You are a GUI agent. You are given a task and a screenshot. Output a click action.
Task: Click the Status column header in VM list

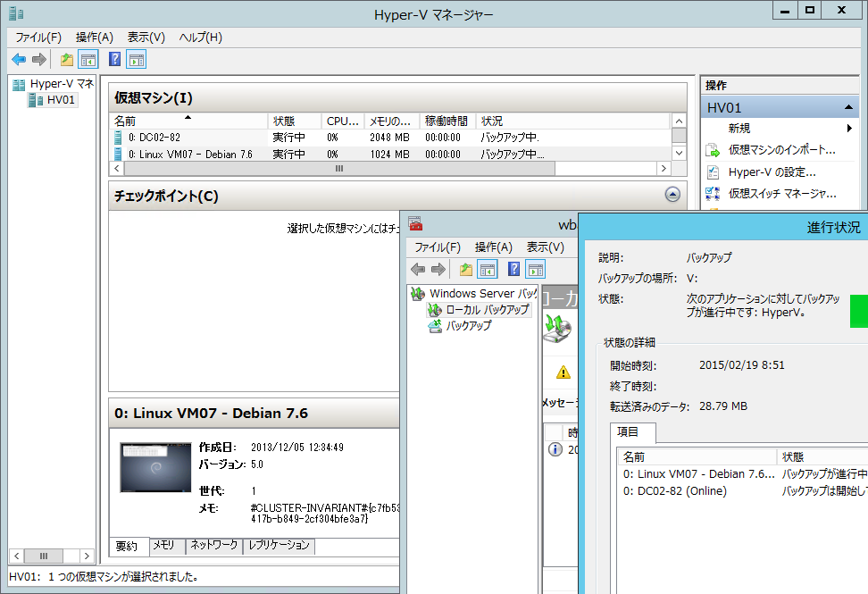(x=573, y=121)
